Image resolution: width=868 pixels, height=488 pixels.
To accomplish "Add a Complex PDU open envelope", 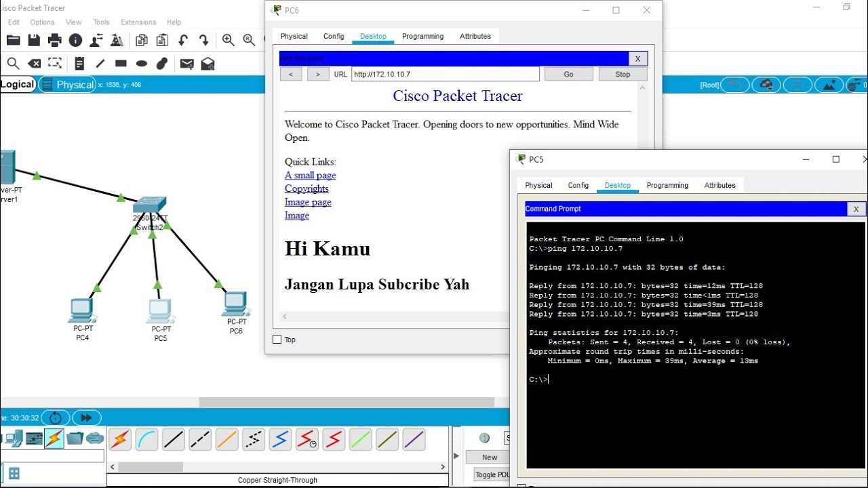I will [208, 64].
